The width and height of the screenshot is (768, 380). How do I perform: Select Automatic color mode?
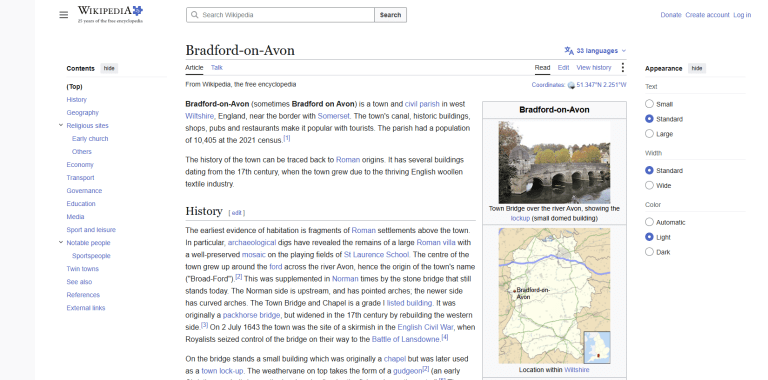click(649, 222)
